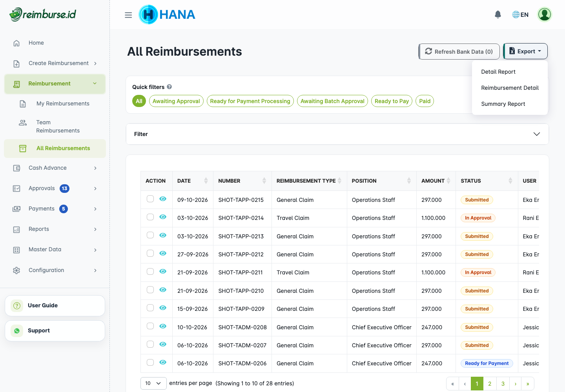This screenshot has height=392, width=565.
Task: Switch language via globe EN icon
Action: tap(520, 15)
